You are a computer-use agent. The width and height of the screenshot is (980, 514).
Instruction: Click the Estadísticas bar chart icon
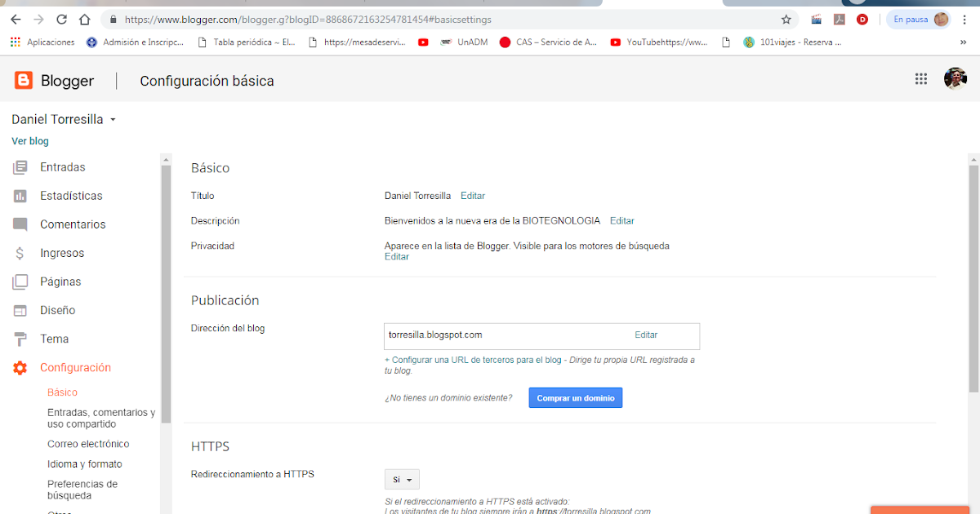20,196
